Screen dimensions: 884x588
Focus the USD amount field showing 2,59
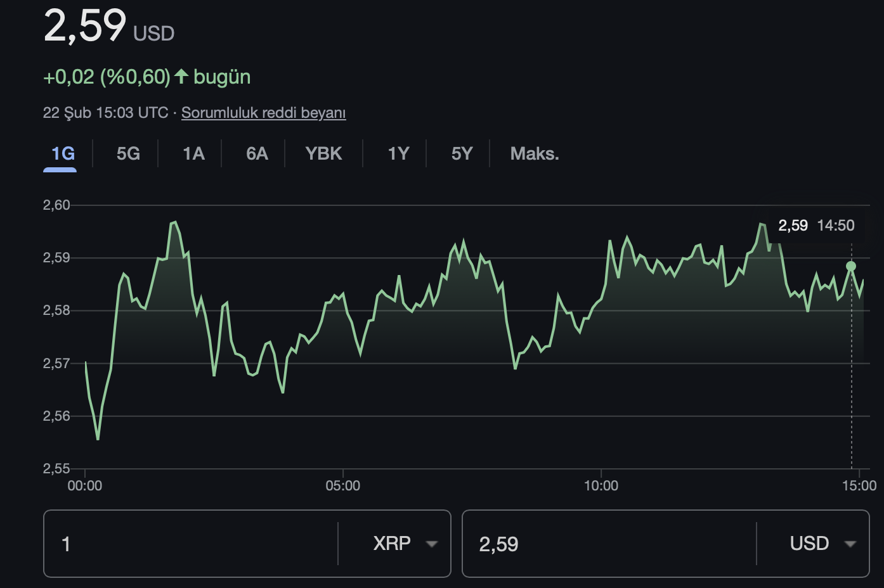tap(609, 544)
